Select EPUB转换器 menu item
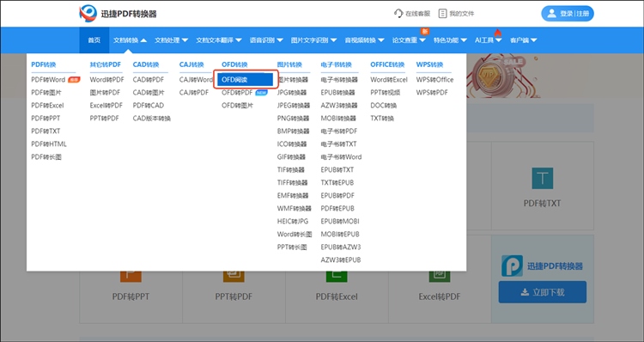This screenshot has width=644, height=342. 338,93
